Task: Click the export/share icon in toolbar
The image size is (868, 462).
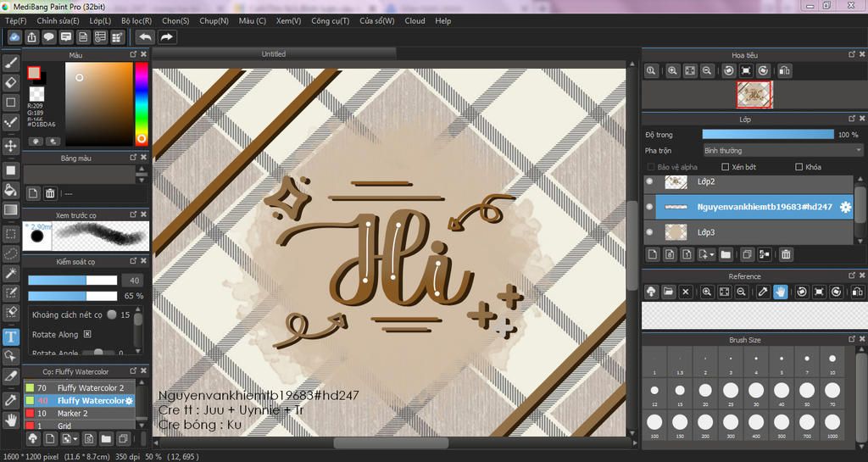Action: (31, 37)
